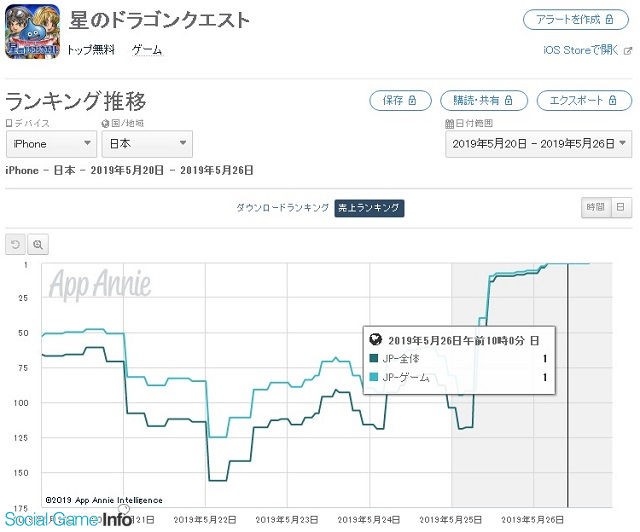Click the vertical time marker on chart
Image resolution: width=640 pixels, height=532 pixels.
(568, 385)
